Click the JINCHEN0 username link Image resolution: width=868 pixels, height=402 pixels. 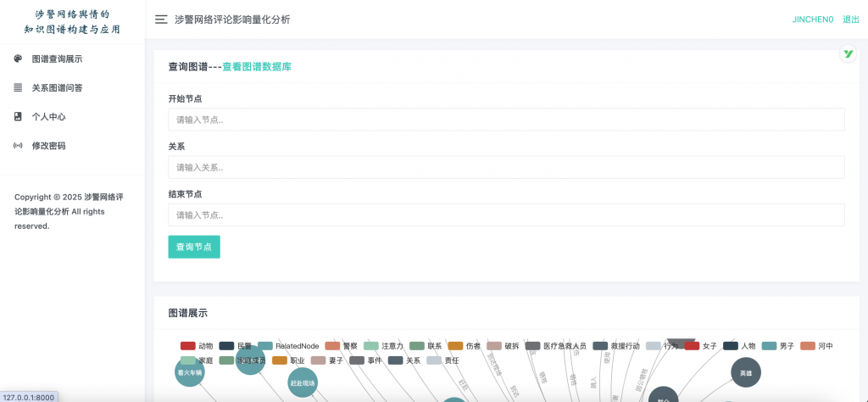(x=813, y=20)
